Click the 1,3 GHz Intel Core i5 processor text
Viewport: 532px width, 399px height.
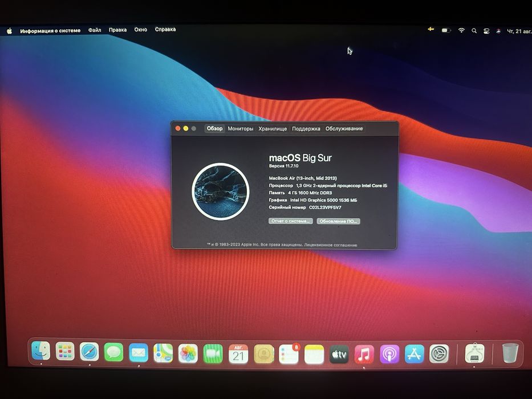click(342, 186)
